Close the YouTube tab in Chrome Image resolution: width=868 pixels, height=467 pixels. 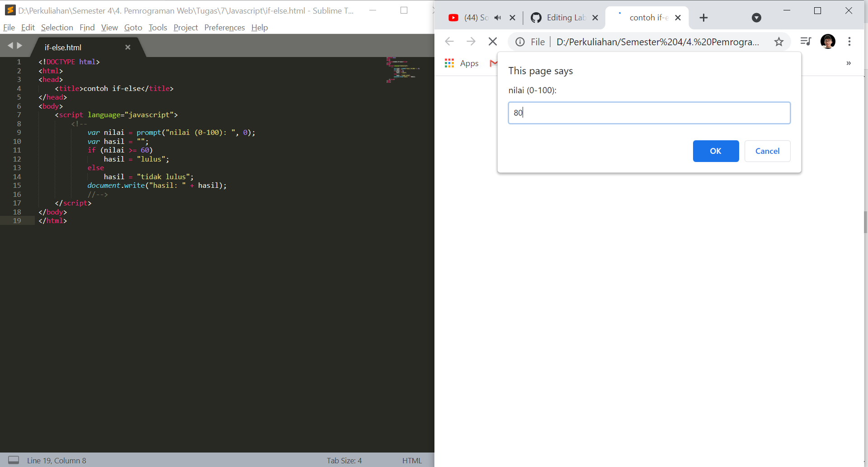[x=512, y=18]
